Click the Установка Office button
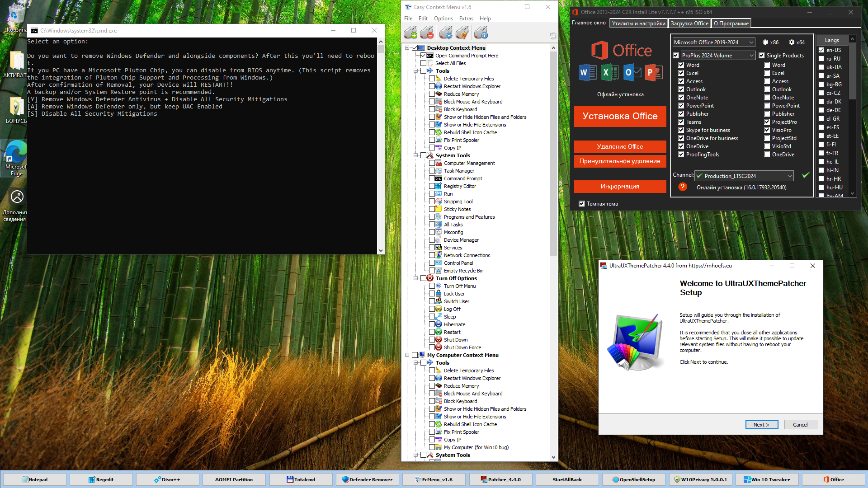Screen dimensions: 868x488 [620, 117]
